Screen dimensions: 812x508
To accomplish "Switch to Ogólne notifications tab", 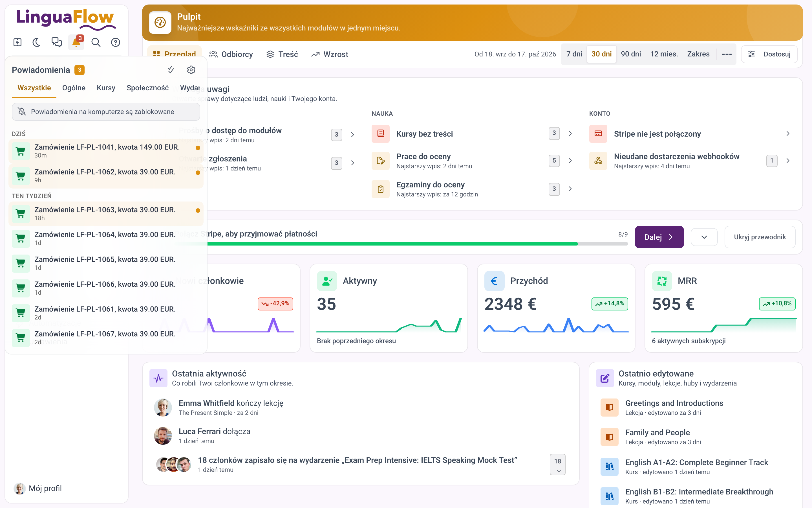I will point(74,88).
